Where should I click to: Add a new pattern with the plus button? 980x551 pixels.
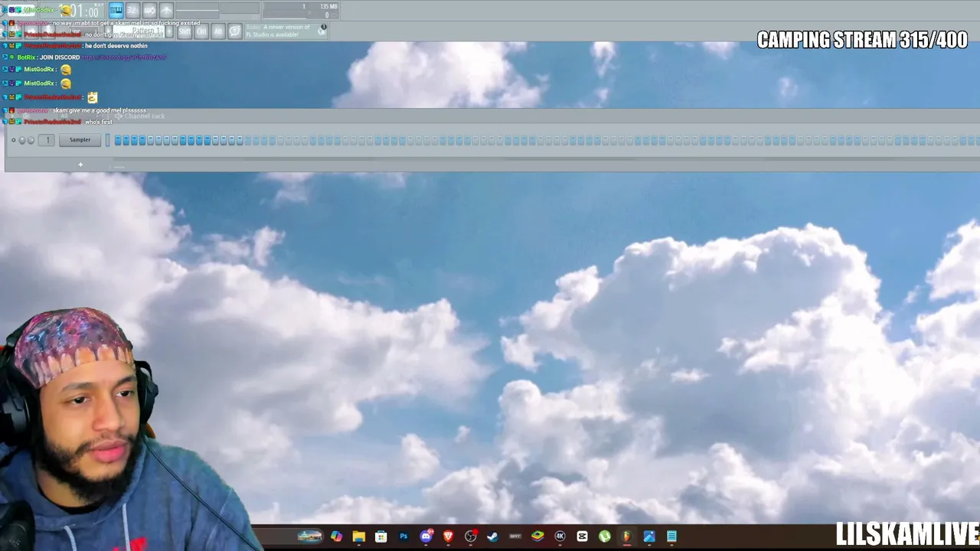coord(169,31)
